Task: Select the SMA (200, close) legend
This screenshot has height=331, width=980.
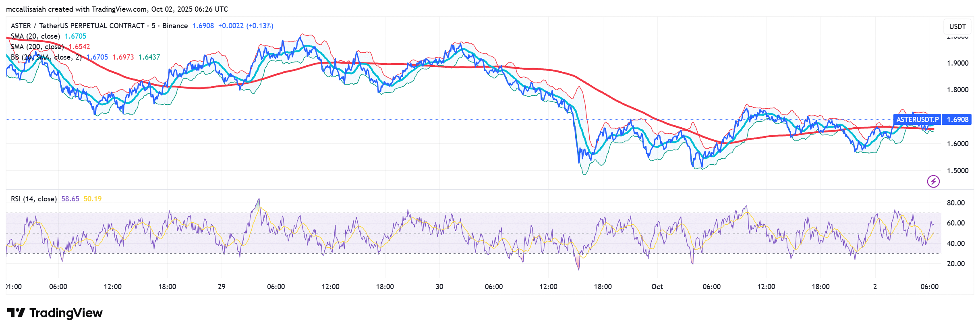Action: [37, 47]
